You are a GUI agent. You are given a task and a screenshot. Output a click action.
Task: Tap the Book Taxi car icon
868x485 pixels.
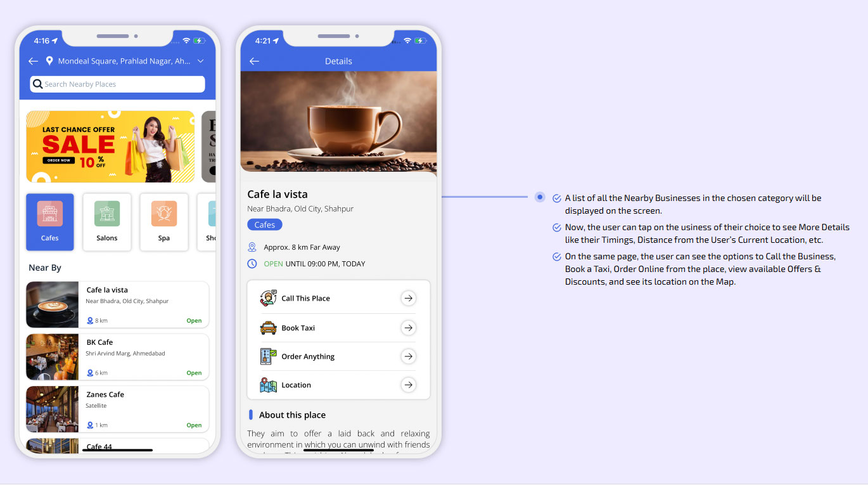[x=268, y=328]
